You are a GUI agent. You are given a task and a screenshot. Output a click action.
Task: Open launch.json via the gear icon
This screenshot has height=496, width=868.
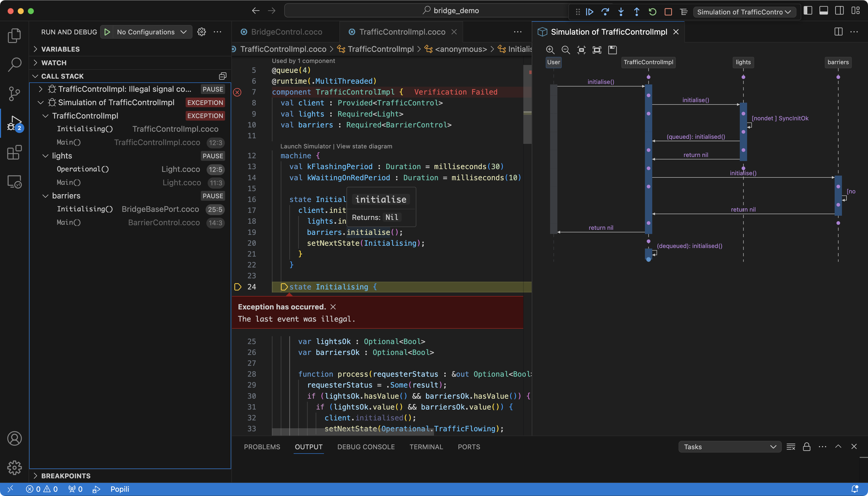click(x=202, y=32)
